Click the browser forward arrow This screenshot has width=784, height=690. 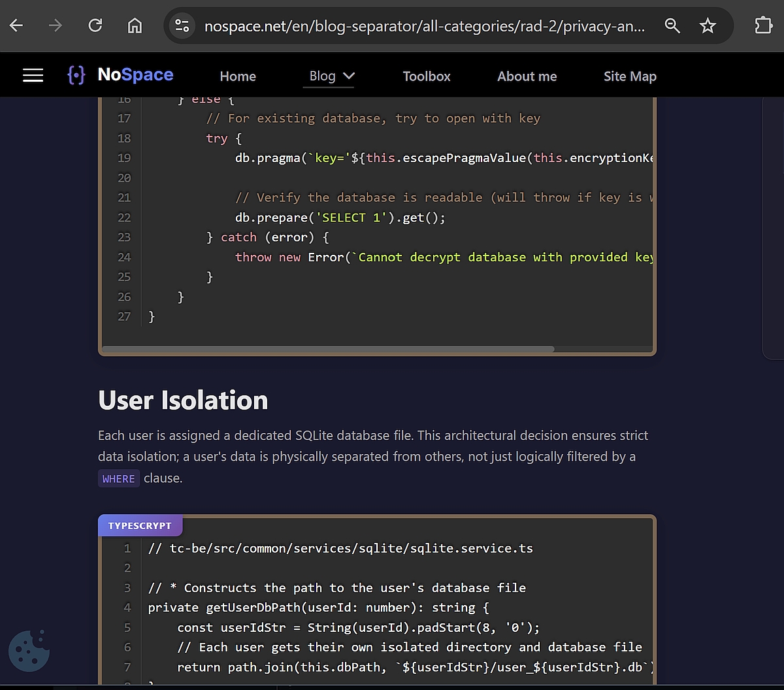coord(56,25)
